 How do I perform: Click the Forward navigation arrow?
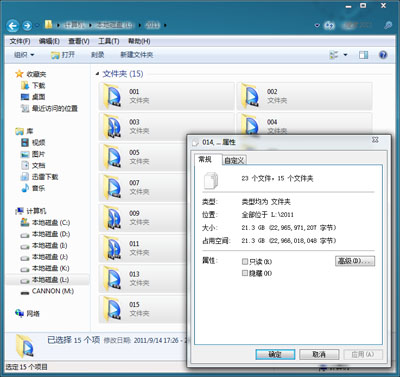tap(27, 26)
